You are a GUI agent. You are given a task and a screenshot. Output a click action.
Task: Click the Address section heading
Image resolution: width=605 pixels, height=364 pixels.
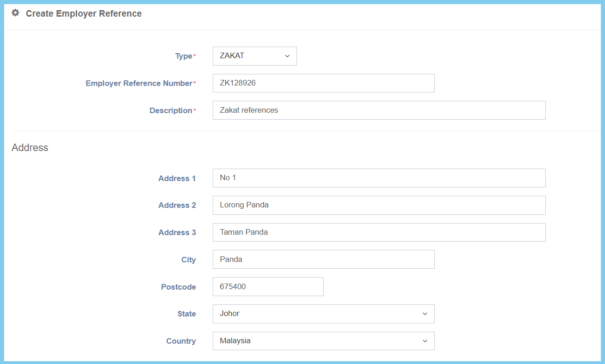pyautogui.click(x=30, y=148)
